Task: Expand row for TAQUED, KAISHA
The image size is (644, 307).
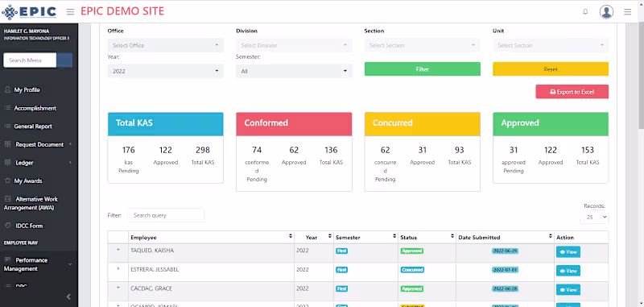Action: (x=118, y=251)
